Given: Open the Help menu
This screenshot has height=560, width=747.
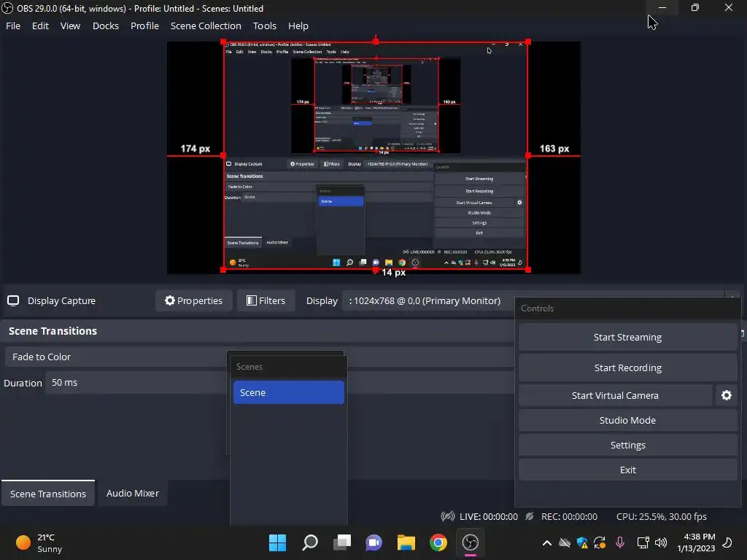Looking at the screenshot, I should [298, 26].
